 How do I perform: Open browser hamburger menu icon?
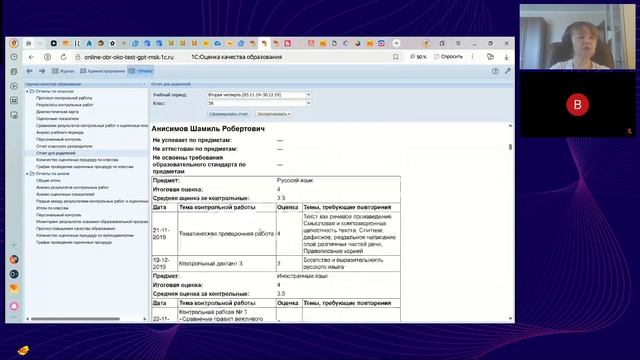point(458,43)
